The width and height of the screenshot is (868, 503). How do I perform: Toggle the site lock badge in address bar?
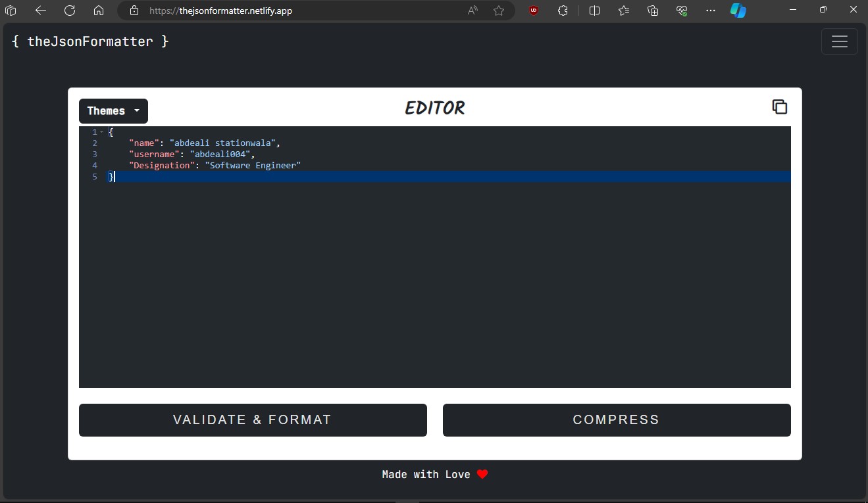pyautogui.click(x=134, y=11)
